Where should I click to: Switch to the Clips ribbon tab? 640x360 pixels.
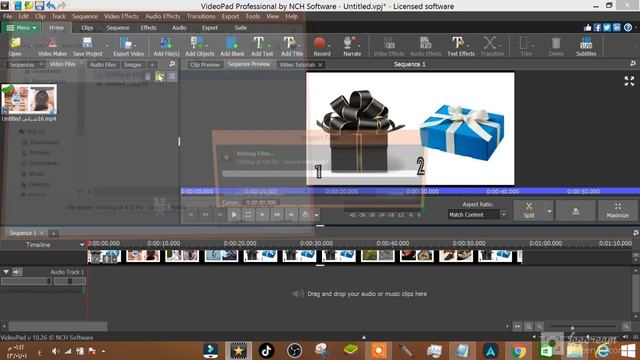point(87,28)
